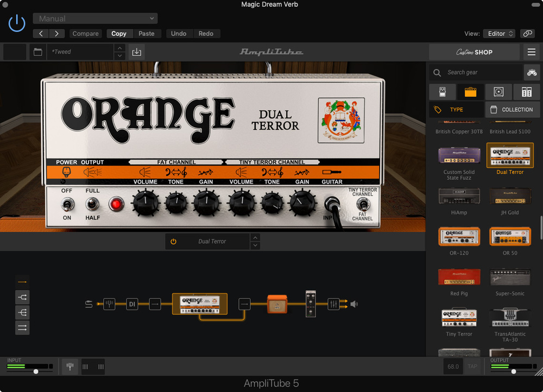Click the tuner icon in signal chain
The image size is (543, 392).
coord(109,304)
